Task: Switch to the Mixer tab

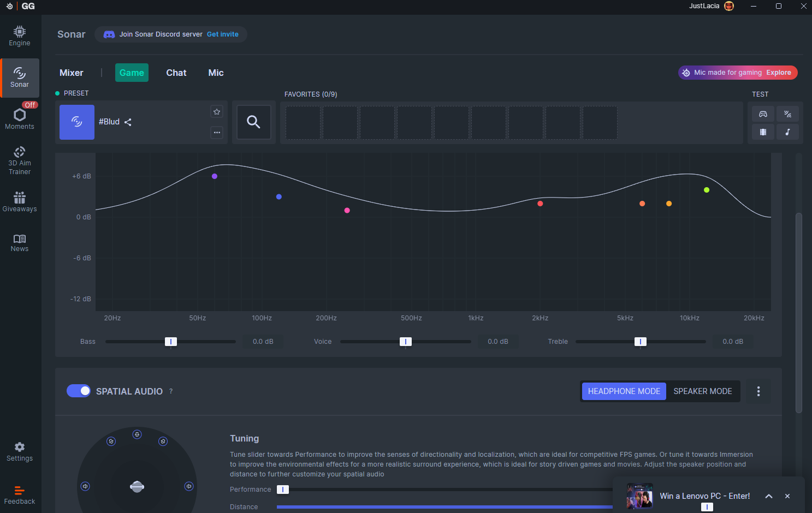Action: (x=72, y=73)
